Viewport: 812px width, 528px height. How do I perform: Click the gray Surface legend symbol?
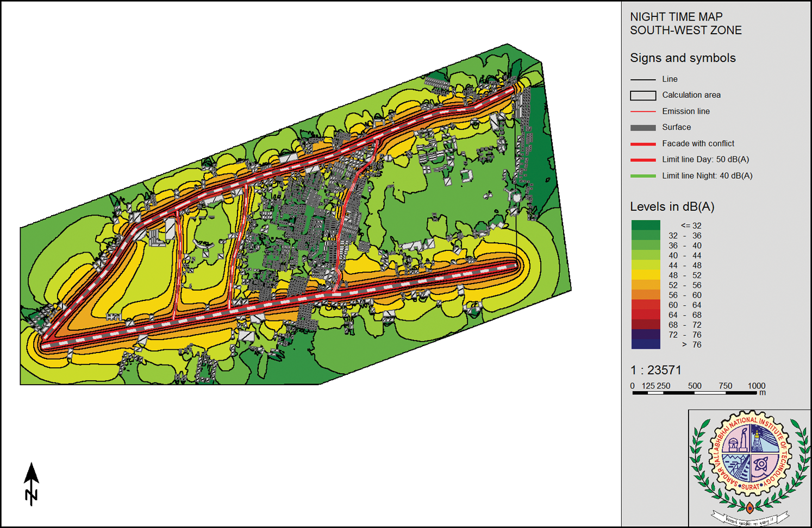point(643,128)
